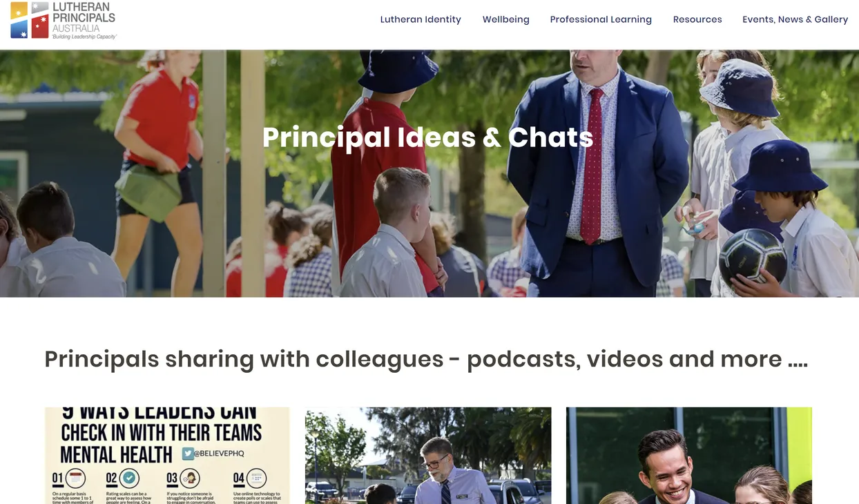859x504 pixels.
Task: Click the Lutheran Principals four-square star emblem
Action: [x=30, y=19]
